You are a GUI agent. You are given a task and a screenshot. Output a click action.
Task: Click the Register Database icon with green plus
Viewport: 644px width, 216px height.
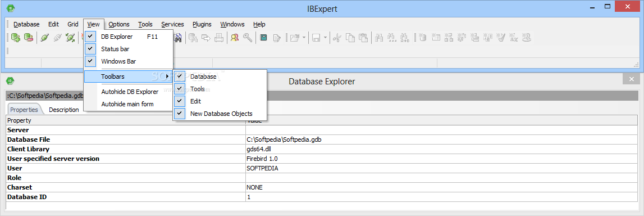point(16,38)
